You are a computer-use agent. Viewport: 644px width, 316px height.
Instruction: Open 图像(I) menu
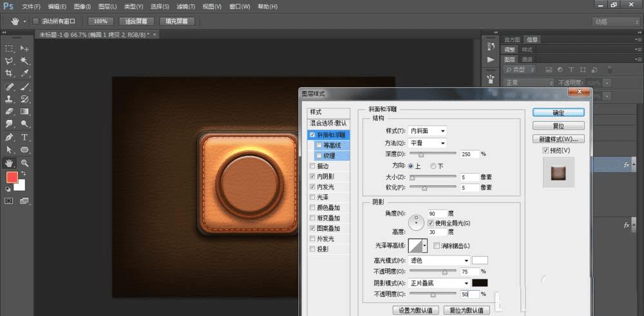[x=82, y=6]
